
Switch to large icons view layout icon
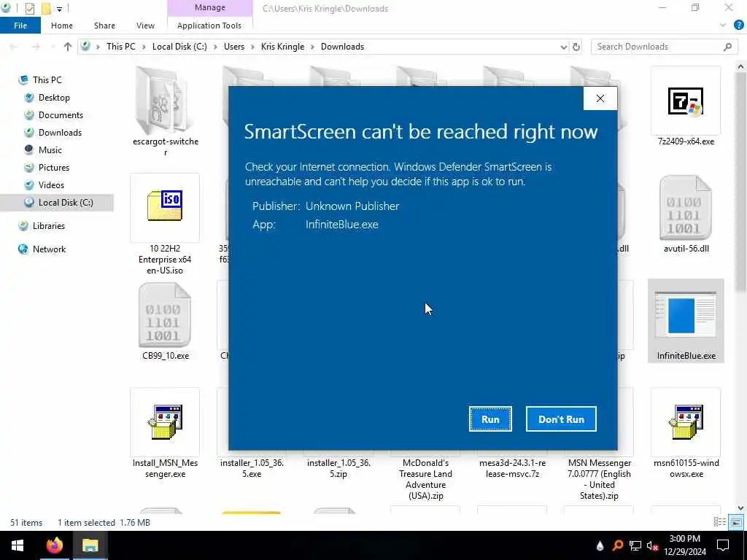point(736,522)
